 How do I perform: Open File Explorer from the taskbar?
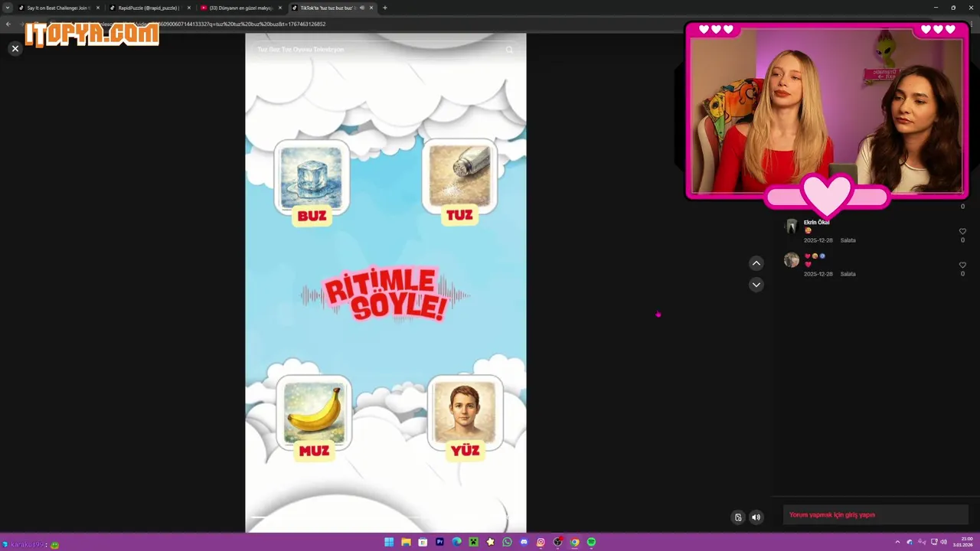(406, 542)
